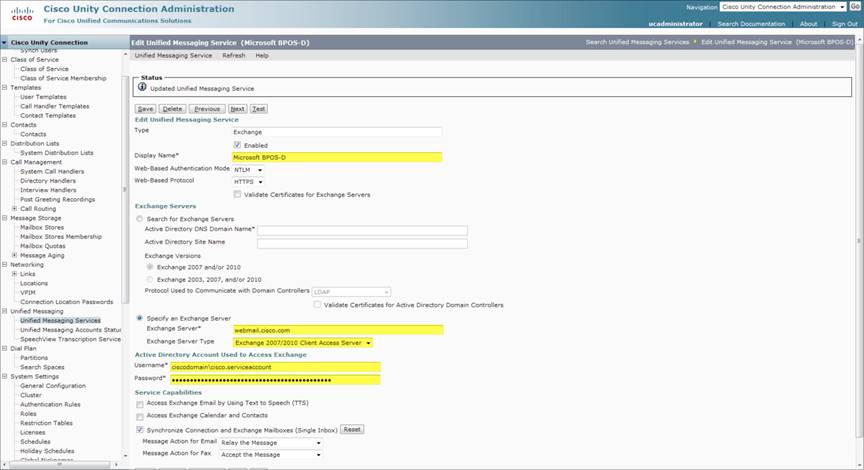Screen dimensions: 864x470
Task: Click the Username input field
Action: coord(275,367)
